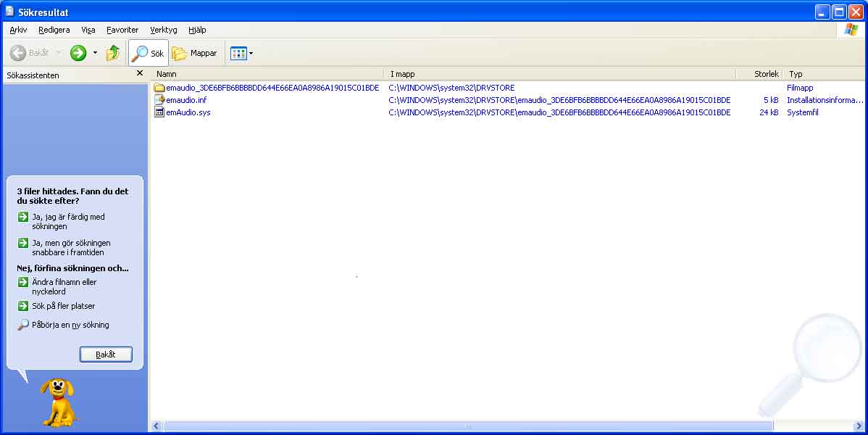Click the Filmapp type cell

[800, 88]
